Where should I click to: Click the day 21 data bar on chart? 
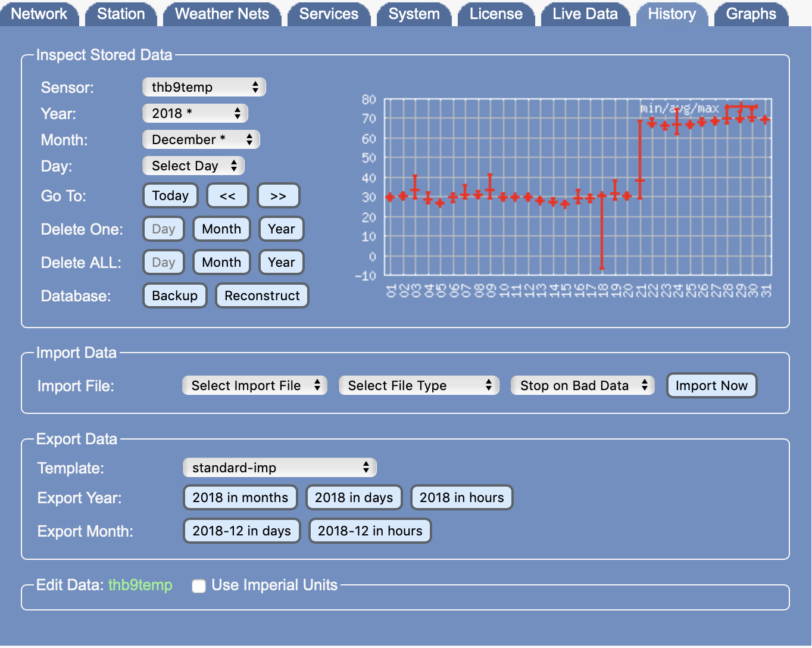click(x=640, y=160)
